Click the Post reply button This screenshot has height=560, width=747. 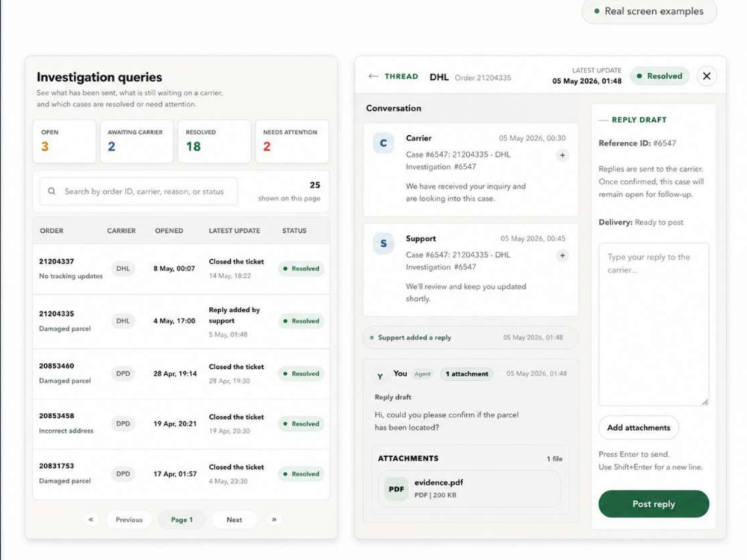654,504
